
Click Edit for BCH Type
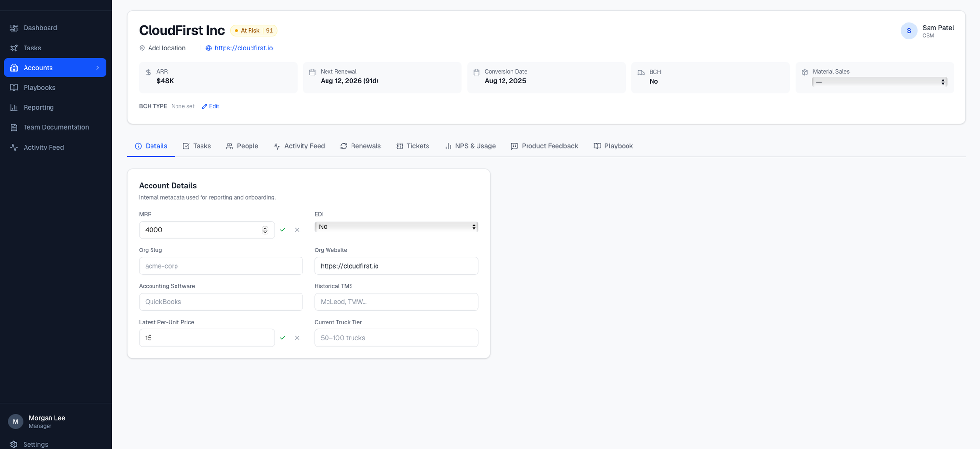210,106
